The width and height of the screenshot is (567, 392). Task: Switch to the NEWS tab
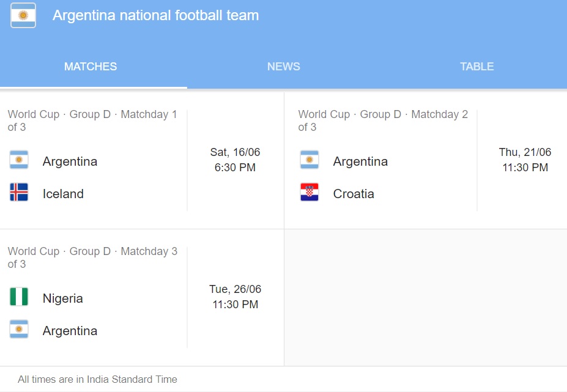click(x=284, y=67)
